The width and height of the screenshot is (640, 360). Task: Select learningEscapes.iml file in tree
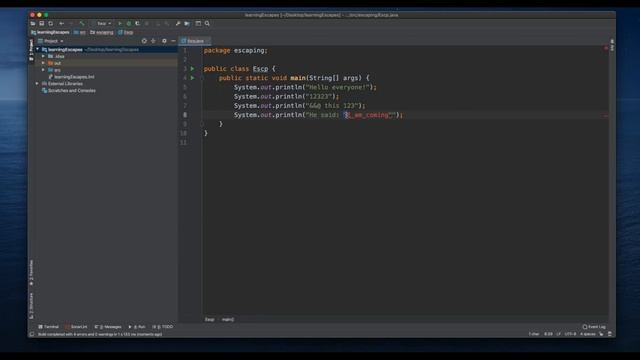coord(72,77)
